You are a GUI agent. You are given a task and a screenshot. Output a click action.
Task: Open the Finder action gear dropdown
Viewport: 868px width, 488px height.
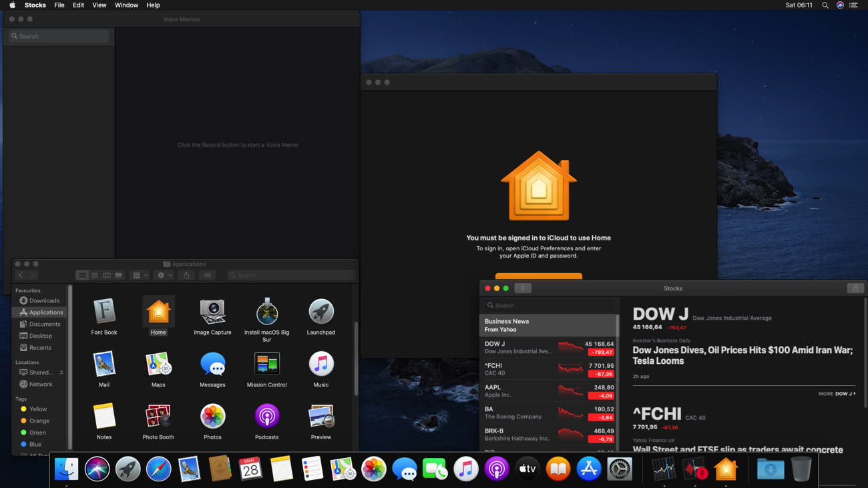164,275
